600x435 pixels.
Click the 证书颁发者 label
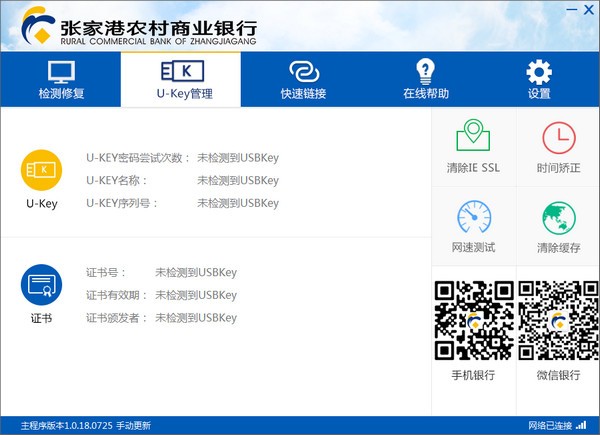(117, 318)
